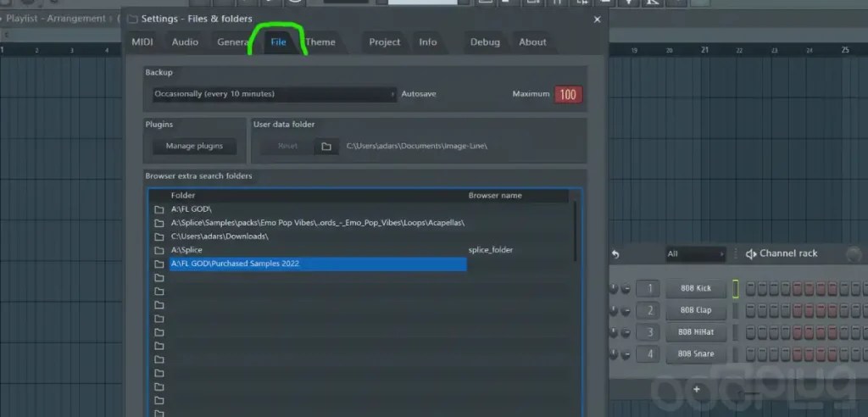Screen dimensions: 868x417
Task: Click the Reset user data folder button
Action: [287, 146]
